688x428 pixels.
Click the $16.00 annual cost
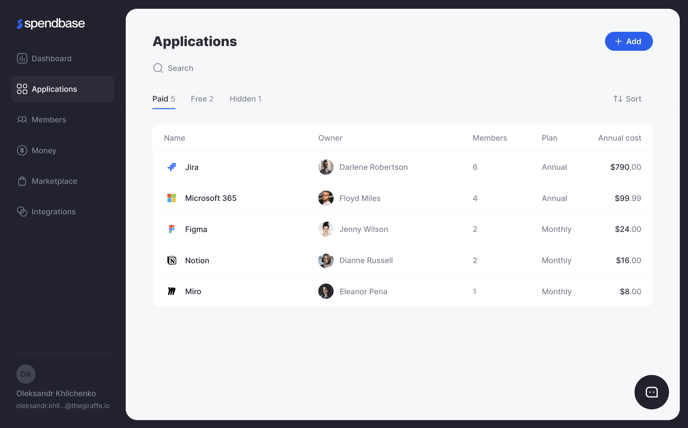tap(628, 260)
